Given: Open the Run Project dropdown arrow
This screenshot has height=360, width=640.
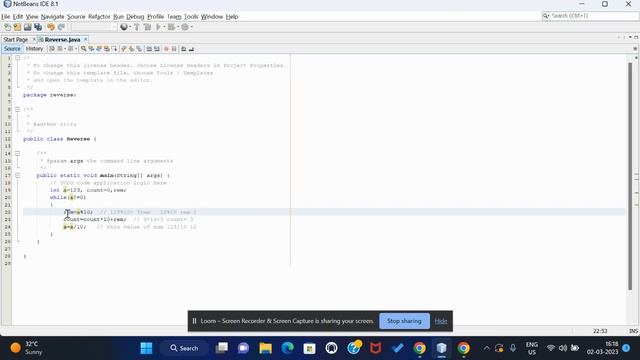Looking at the screenshot, I should pos(164,27).
